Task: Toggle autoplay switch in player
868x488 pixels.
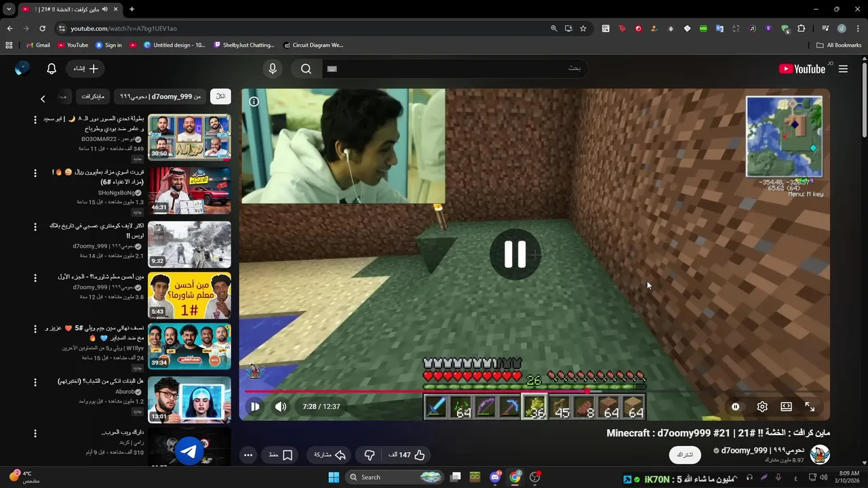Action: click(736, 407)
